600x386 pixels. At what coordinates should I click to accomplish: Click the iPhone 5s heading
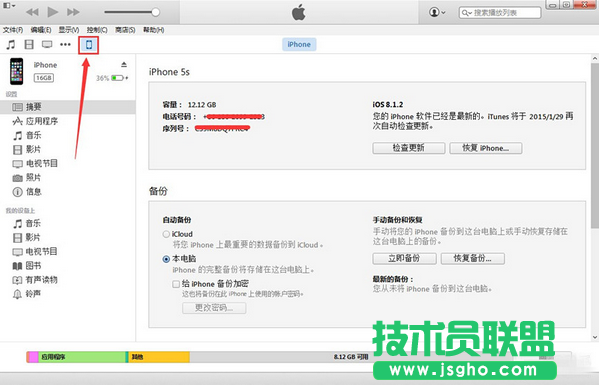(x=169, y=72)
